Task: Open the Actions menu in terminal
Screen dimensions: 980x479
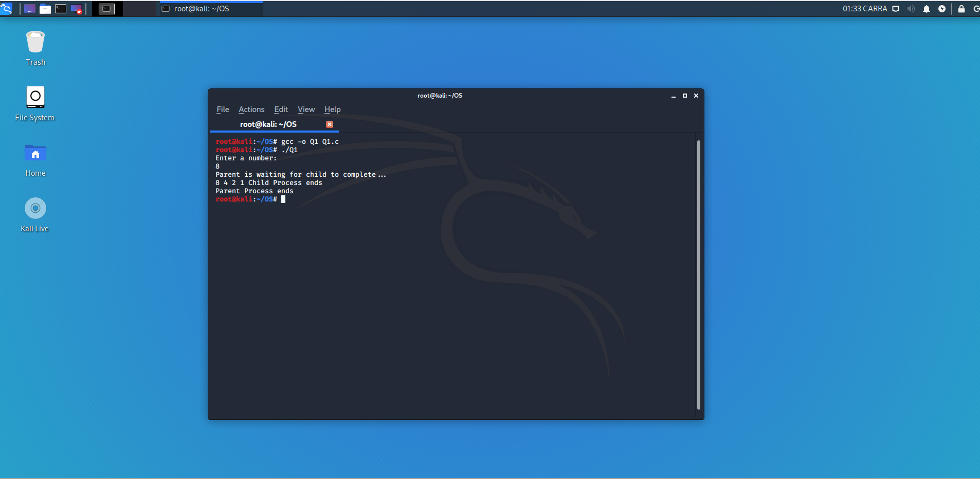Action: [x=251, y=109]
